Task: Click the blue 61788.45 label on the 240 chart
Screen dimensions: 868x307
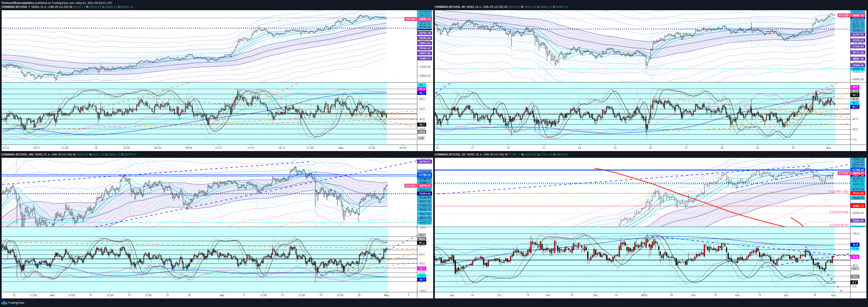Action: [425, 175]
